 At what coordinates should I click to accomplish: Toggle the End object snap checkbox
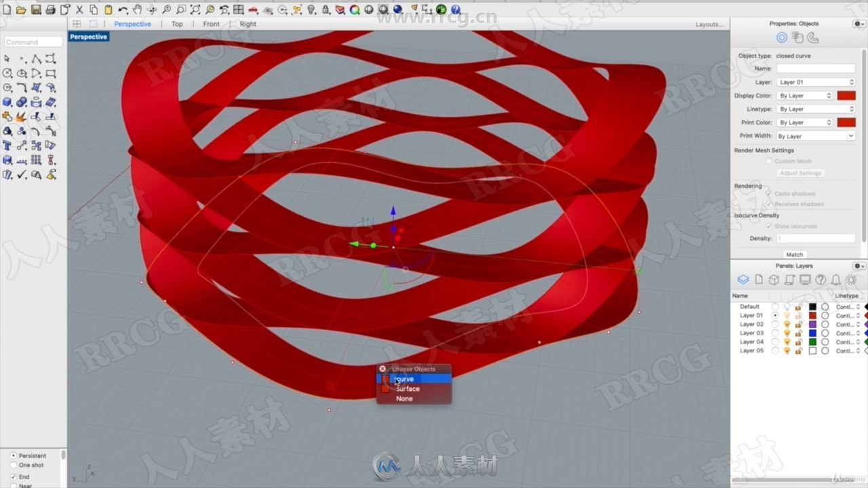tap(14, 476)
